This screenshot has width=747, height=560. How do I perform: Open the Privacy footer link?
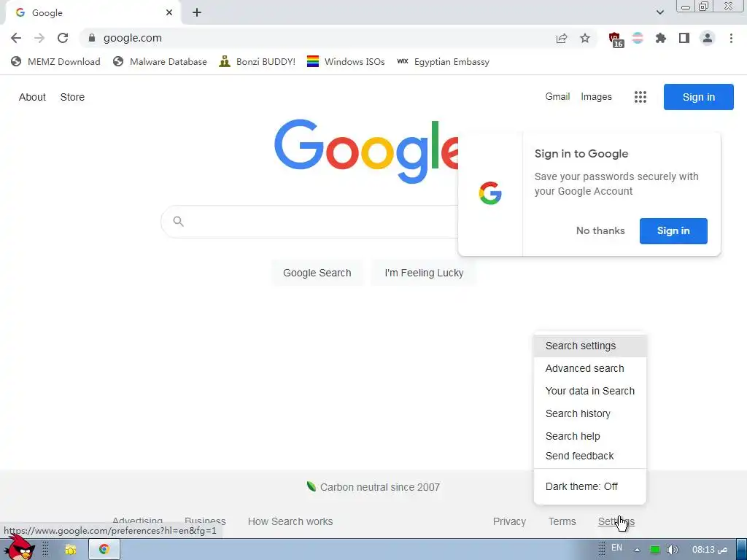point(509,521)
